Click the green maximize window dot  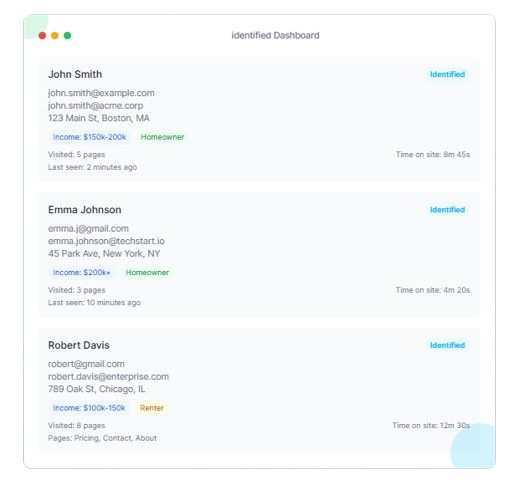click(67, 35)
